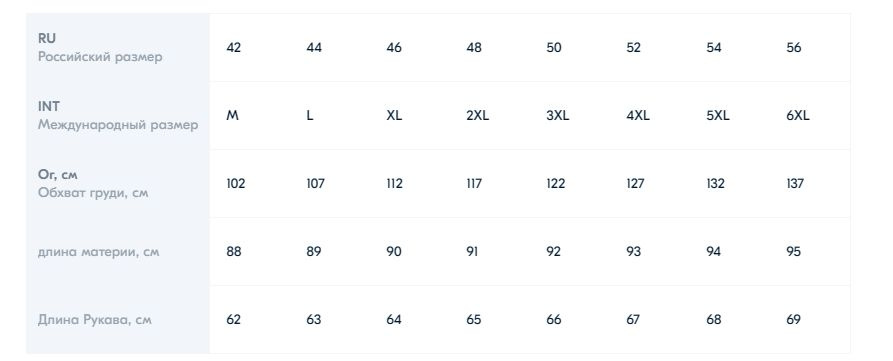Click the Длина Рукава, см label
Screen dimensions: 893x361
click(x=95, y=319)
